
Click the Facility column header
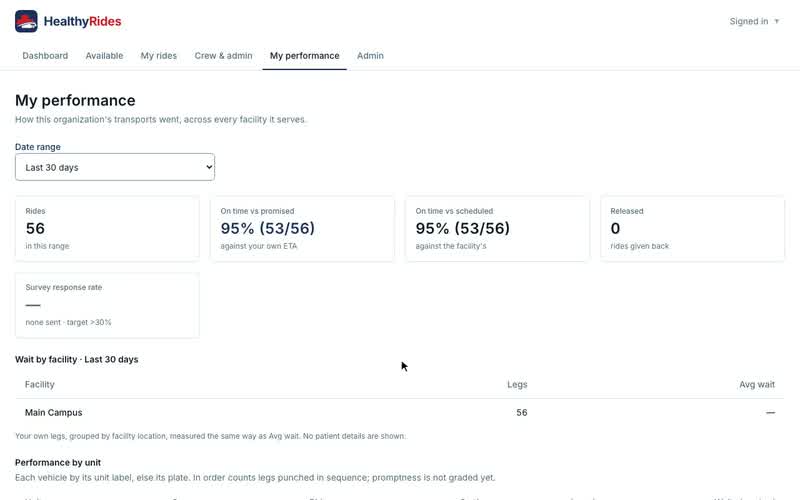[40, 385]
